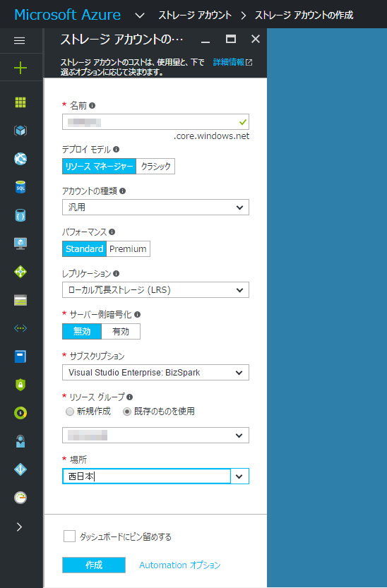Click info icon next to リソース グループ
387x588 pixels.
coord(129,397)
